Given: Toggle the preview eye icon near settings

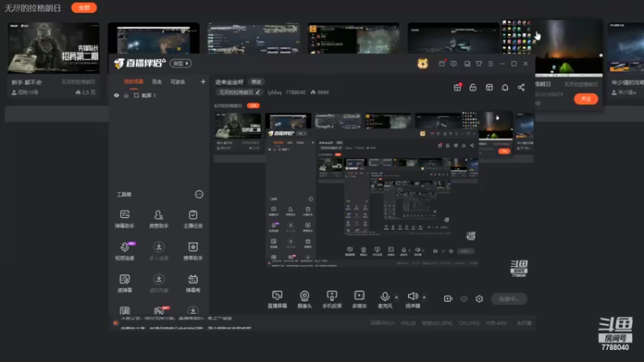Looking at the screenshot, I should tap(464, 298).
